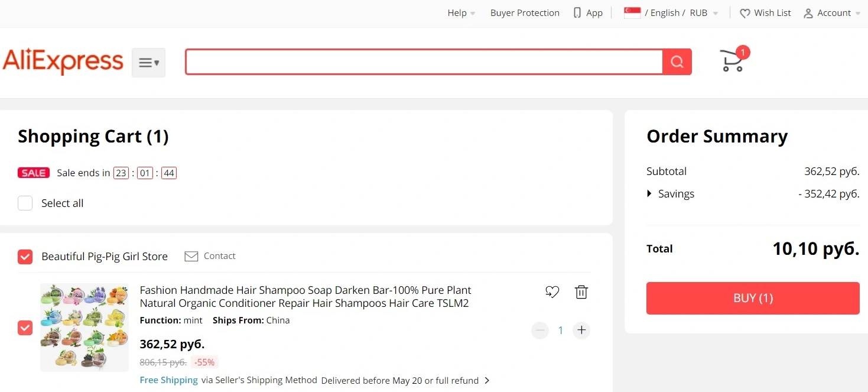Open the categories hamburger menu

pos(148,63)
